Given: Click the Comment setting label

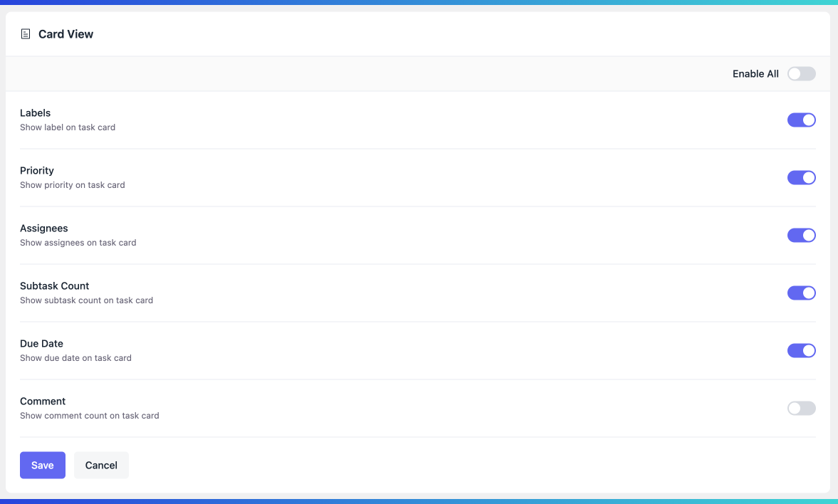Looking at the screenshot, I should (43, 401).
